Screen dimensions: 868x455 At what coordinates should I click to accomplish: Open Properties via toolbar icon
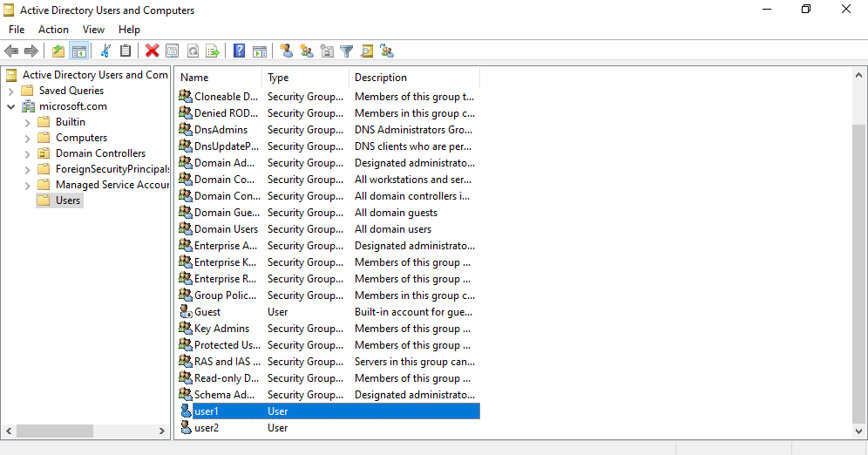[173, 51]
